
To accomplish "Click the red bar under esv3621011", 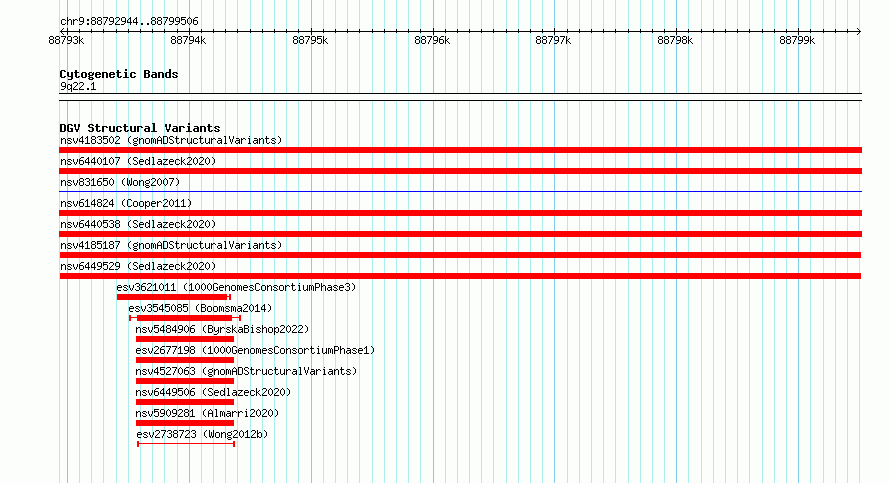I will 173,297.
